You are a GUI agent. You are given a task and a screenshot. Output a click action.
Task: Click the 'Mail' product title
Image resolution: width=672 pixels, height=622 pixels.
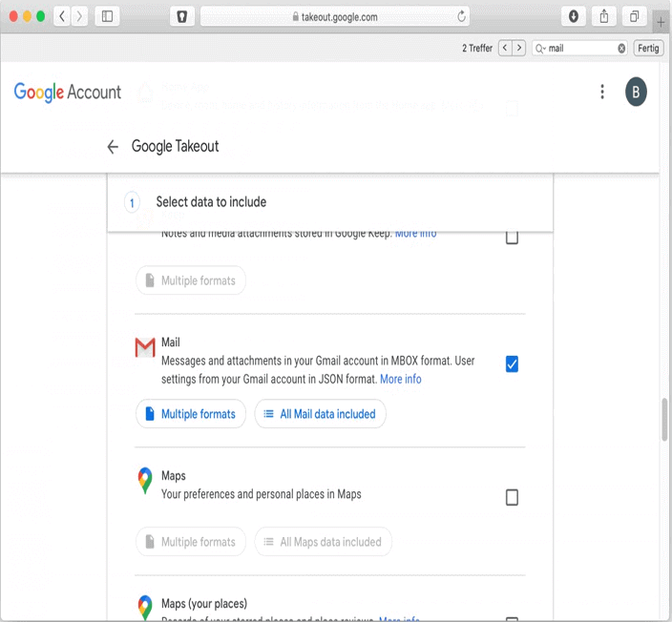point(170,342)
